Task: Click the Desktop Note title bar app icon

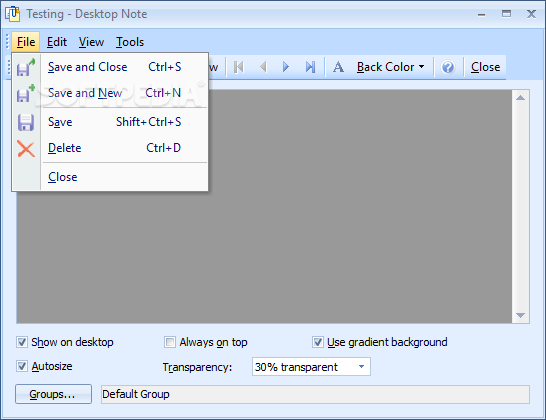Action: point(13,14)
